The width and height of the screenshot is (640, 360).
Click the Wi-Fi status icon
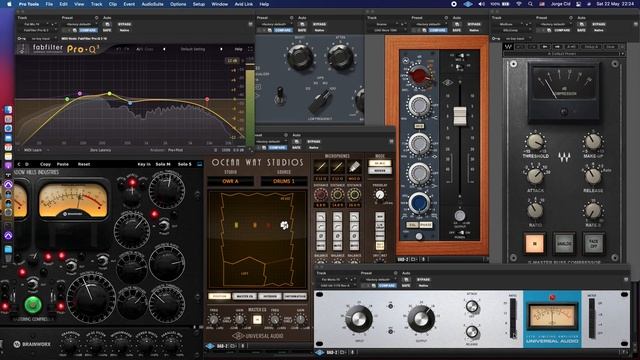519,4
